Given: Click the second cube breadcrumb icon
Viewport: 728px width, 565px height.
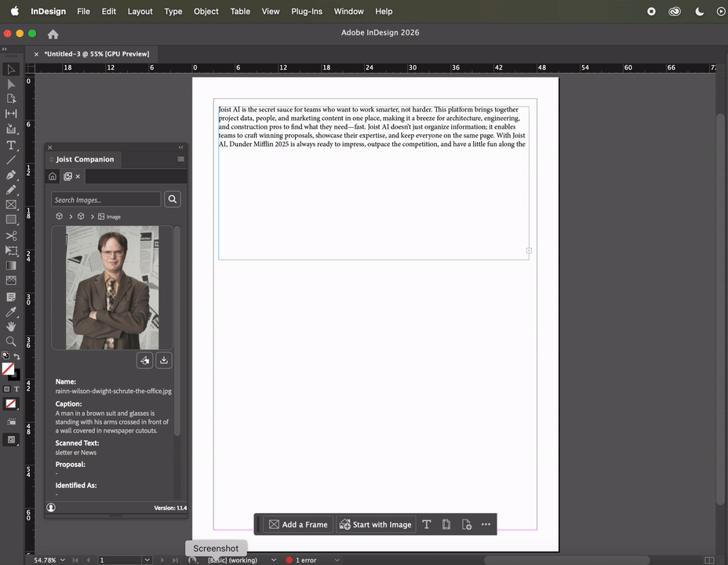Looking at the screenshot, I should click(81, 217).
